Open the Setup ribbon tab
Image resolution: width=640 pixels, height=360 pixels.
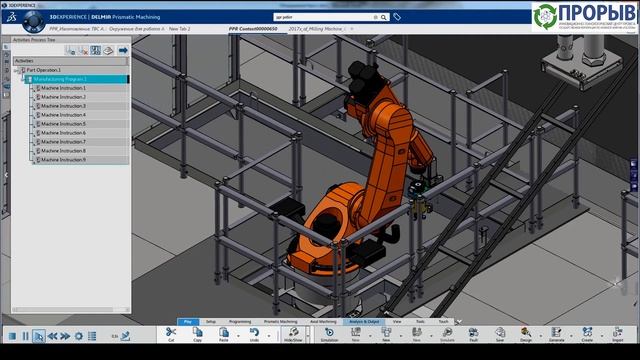(x=211, y=322)
